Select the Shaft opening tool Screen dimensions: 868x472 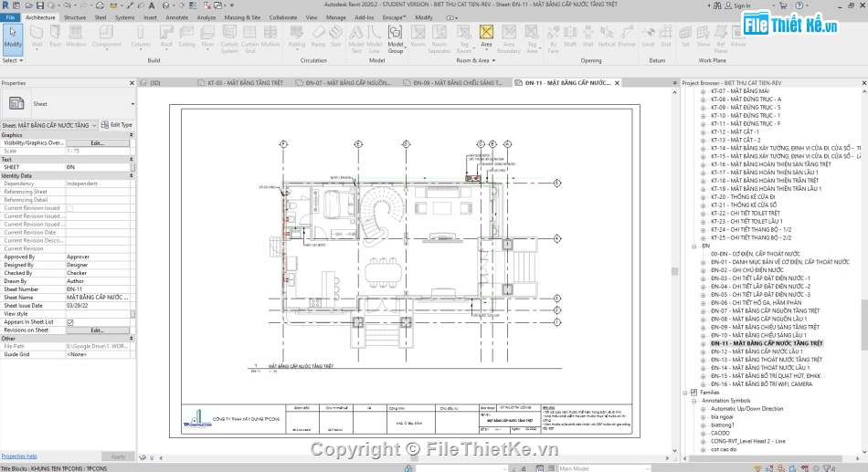[570, 37]
